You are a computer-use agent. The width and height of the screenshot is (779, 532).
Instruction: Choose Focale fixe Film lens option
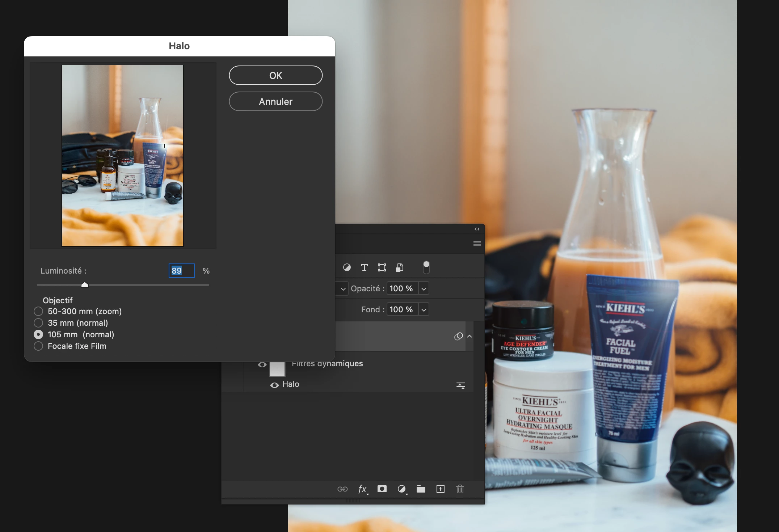(x=38, y=346)
